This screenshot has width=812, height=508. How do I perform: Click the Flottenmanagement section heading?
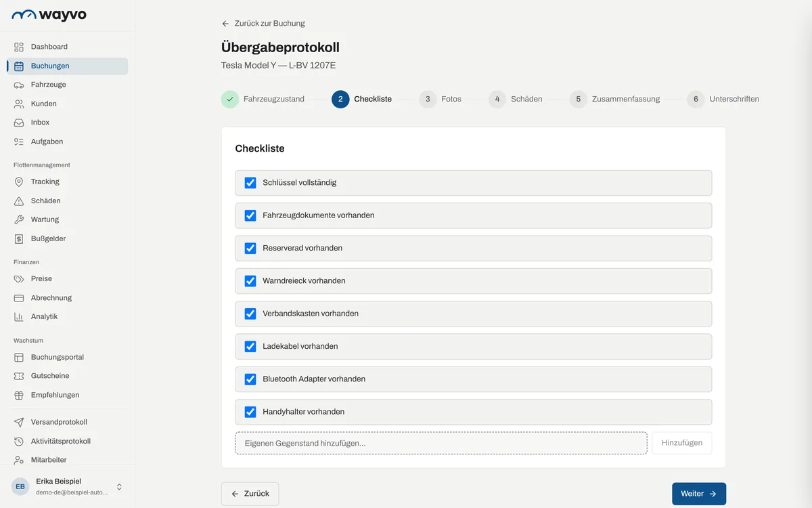coord(42,165)
